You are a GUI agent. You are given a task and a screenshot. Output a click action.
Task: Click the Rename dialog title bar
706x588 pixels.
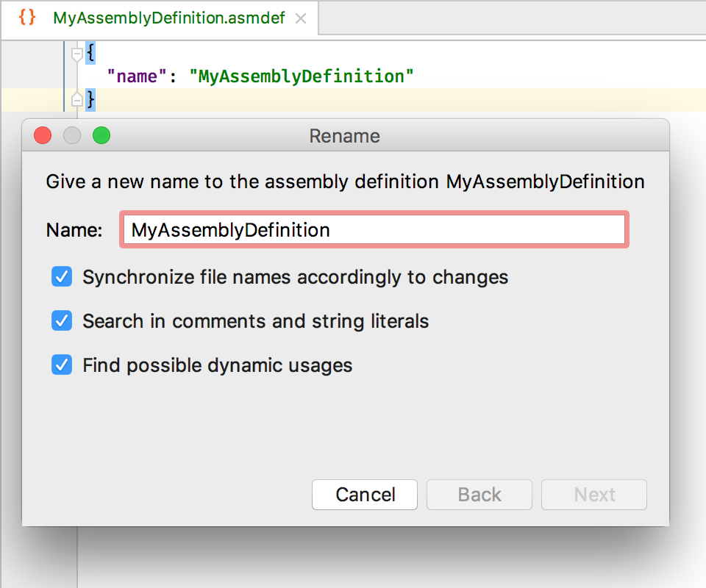coord(346,135)
